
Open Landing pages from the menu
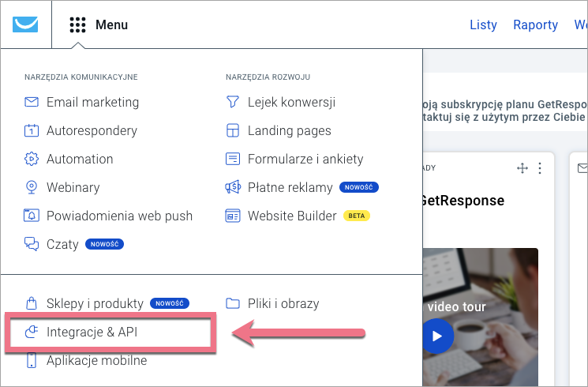click(x=289, y=130)
